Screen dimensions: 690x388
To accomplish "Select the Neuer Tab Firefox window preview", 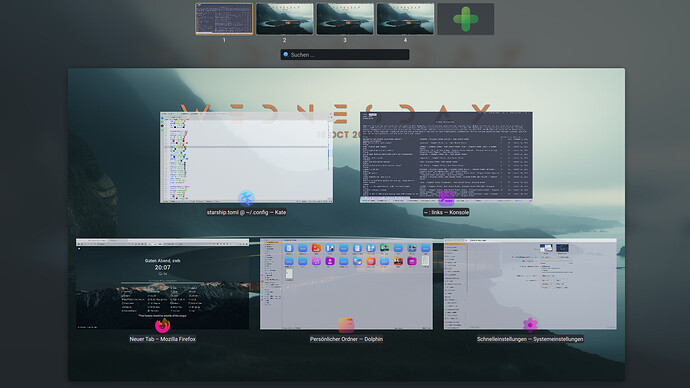I will pos(162,284).
